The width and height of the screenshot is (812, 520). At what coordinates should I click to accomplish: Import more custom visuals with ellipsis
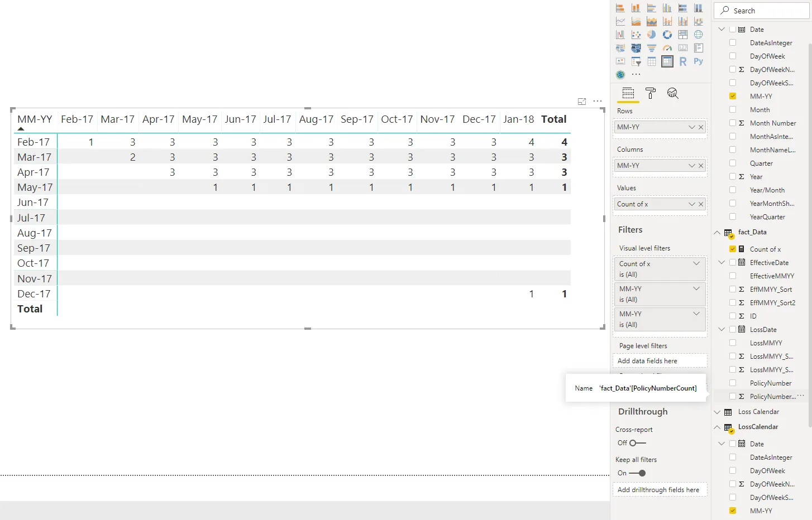(x=636, y=74)
